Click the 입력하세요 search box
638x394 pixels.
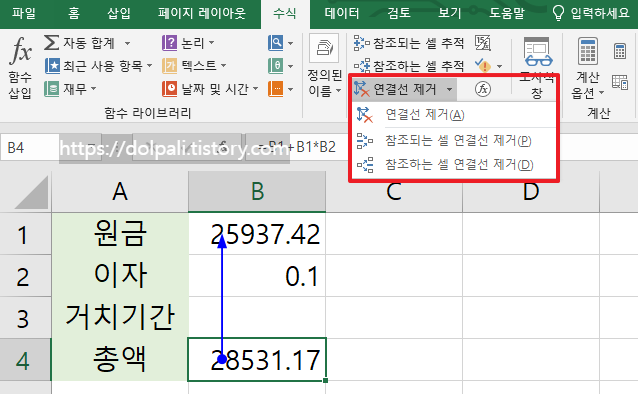tap(591, 13)
